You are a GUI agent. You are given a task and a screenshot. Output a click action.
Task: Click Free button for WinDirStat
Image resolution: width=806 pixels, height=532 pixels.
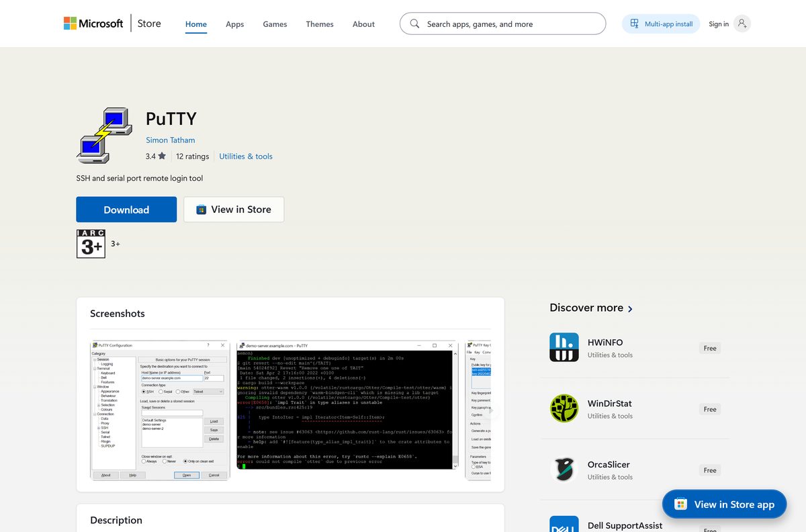pyautogui.click(x=710, y=409)
